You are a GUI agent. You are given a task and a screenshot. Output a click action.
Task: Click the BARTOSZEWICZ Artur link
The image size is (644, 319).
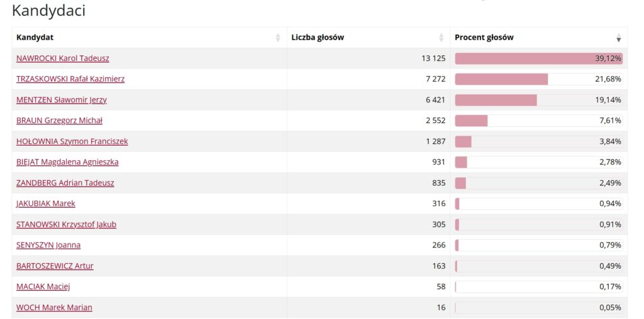coord(55,266)
